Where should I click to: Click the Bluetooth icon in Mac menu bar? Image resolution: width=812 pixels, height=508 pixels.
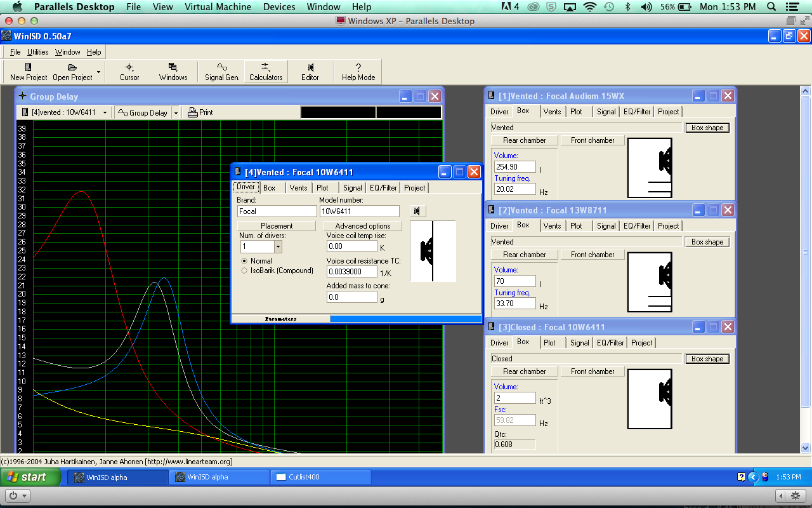point(628,7)
